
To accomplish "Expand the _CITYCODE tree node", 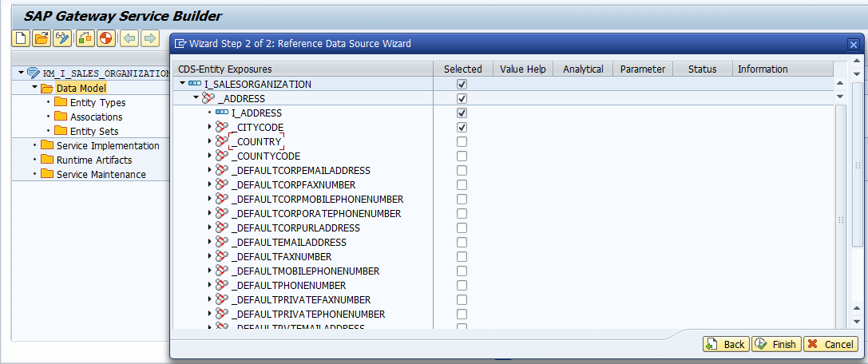I will pyautogui.click(x=210, y=127).
